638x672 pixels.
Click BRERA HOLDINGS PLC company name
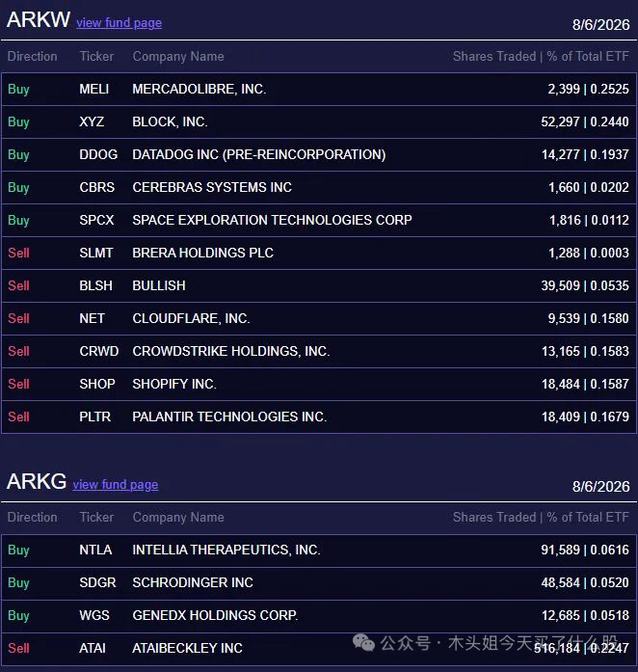click(202, 253)
